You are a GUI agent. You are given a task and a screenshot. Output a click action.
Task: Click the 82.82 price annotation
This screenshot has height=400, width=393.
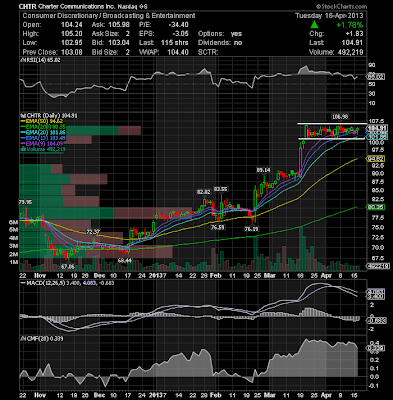pos(204,192)
